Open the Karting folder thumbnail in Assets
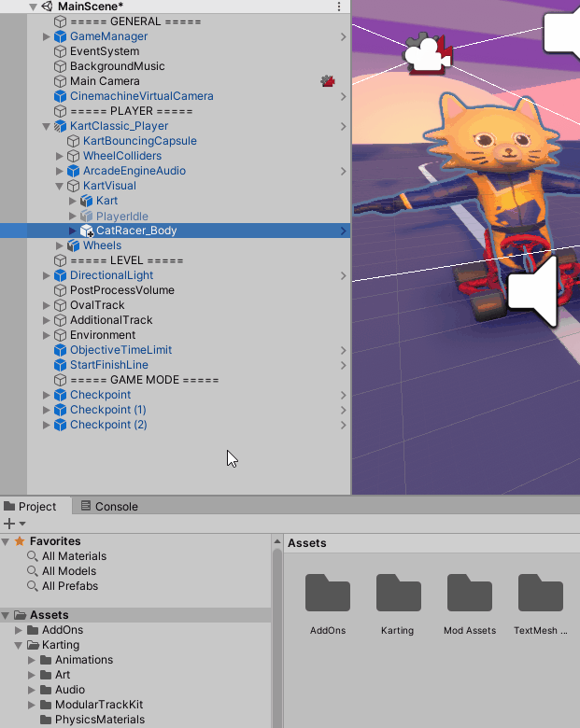Image resolution: width=580 pixels, height=728 pixels. pos(398,595)
